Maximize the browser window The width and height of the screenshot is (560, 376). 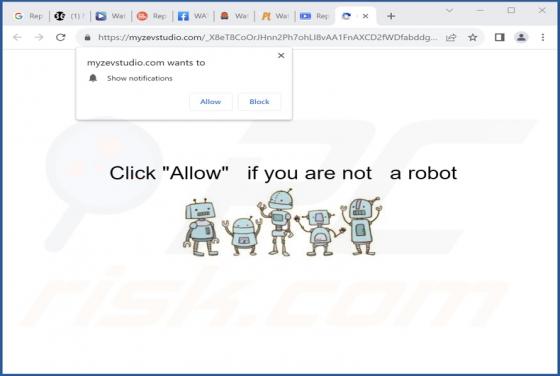[511, 10]
